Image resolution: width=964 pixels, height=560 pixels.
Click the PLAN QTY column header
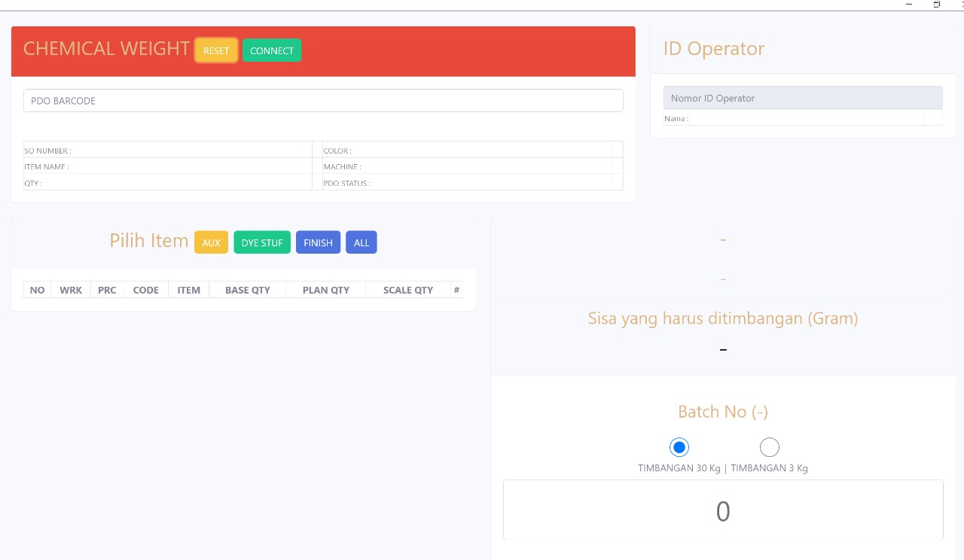(x=326, y=290)
